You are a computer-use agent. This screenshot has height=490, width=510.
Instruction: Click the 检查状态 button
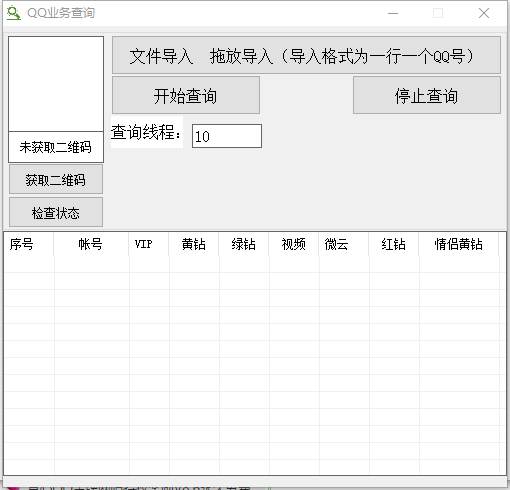point(56,212)
